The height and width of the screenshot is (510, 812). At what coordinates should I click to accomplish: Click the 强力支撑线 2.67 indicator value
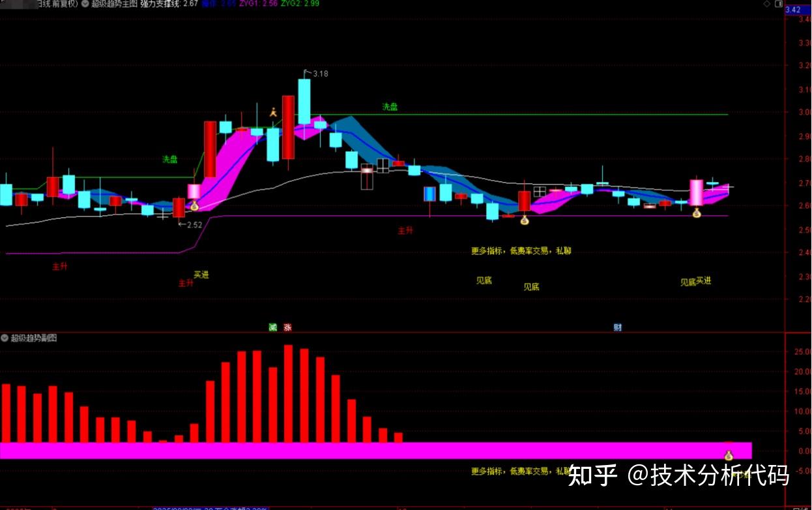(x=169, y=4)
